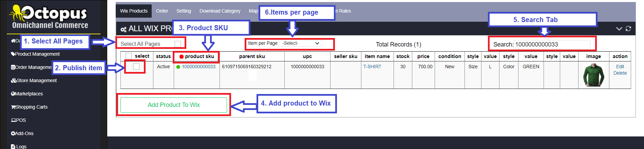644x149 pixels.
Task: Sort by the status column header
Action: click(x=163, y=56)
